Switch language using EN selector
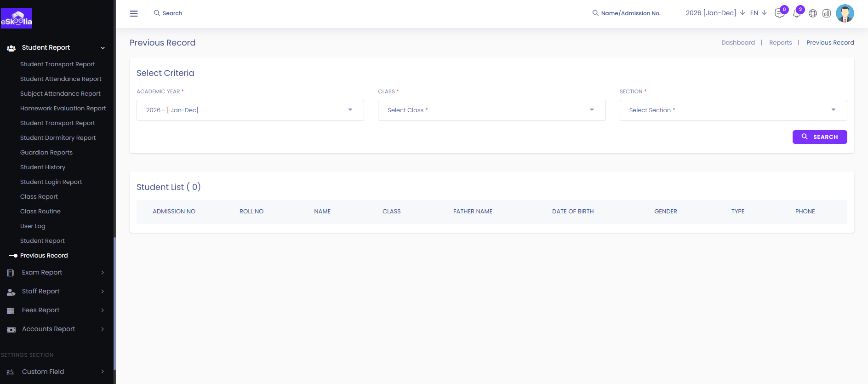The height and width of the screenshot is (384, 868). 758,13
